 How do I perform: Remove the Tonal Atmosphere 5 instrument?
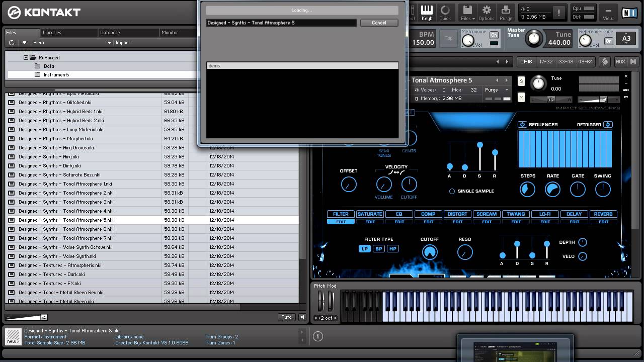[626, 76]
